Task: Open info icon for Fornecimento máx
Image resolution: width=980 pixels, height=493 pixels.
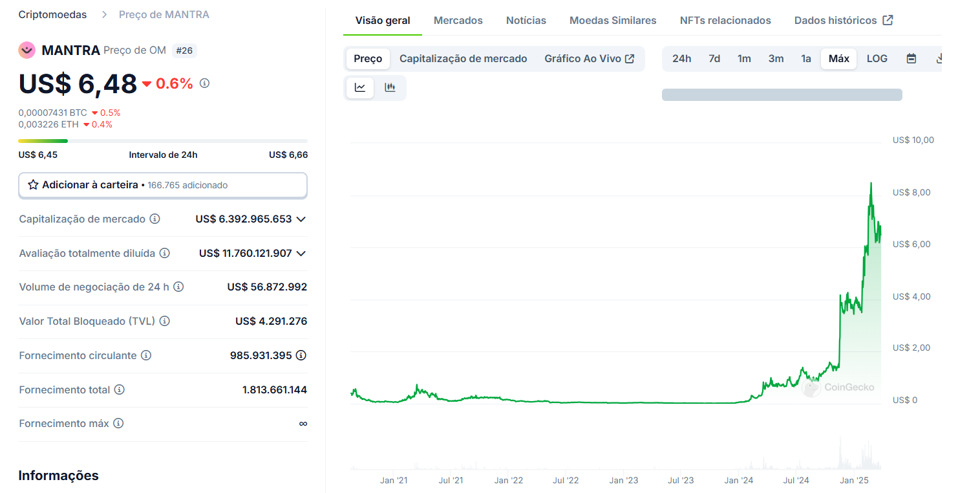Action: click(118, 423)
